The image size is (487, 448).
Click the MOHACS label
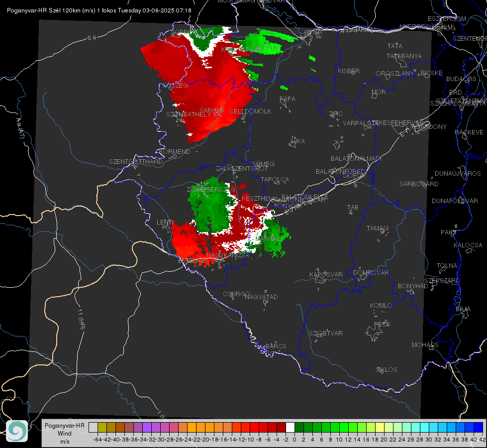[x=425, y=345]
